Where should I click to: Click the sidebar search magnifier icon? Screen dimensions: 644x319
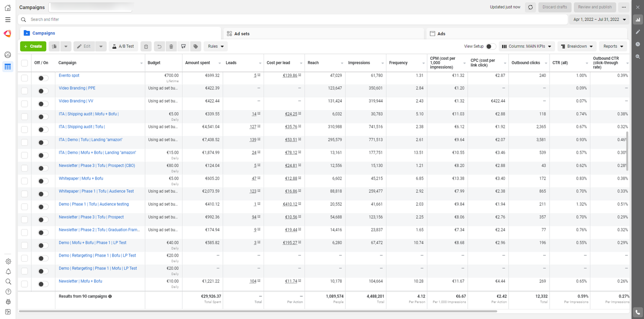point(8,282)
